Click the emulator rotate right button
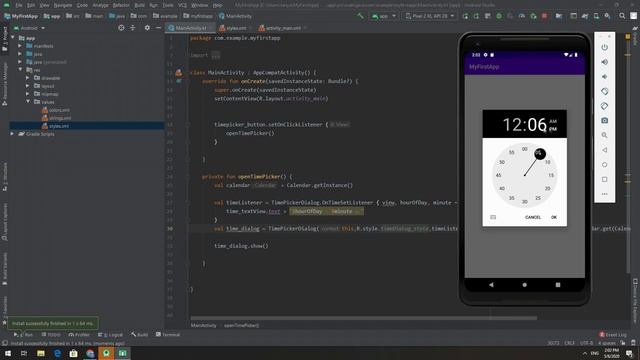The width and height of the screenshot is (640, 360). [604, 106]
